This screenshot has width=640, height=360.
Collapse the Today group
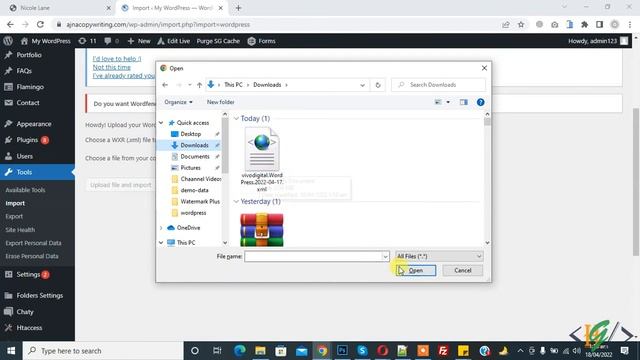point(236,118)
